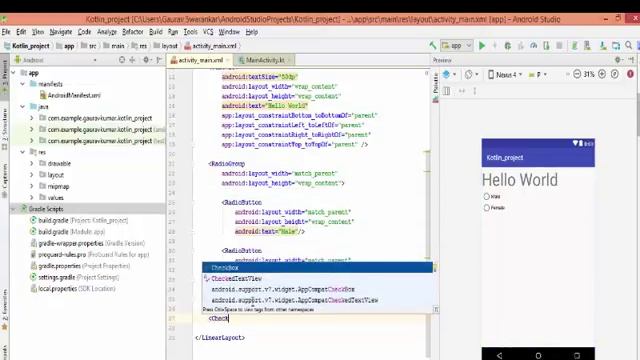
Task: Change the Nexus 4 device dropdown
Action: click(505, 75)
